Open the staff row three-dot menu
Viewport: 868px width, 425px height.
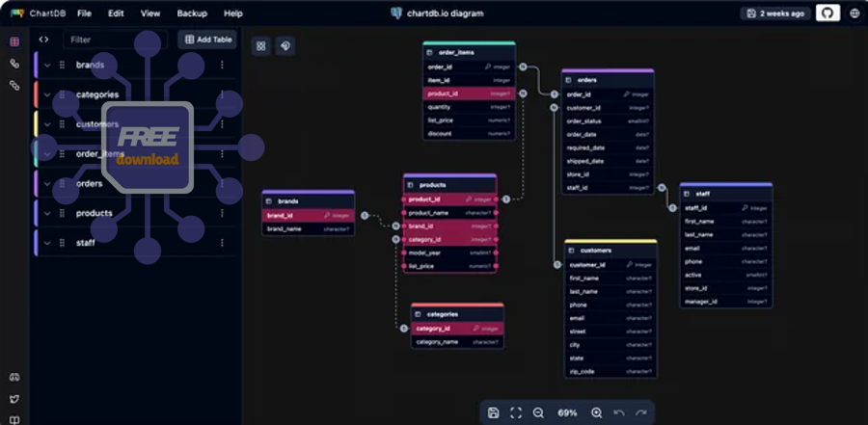[222, 243]
